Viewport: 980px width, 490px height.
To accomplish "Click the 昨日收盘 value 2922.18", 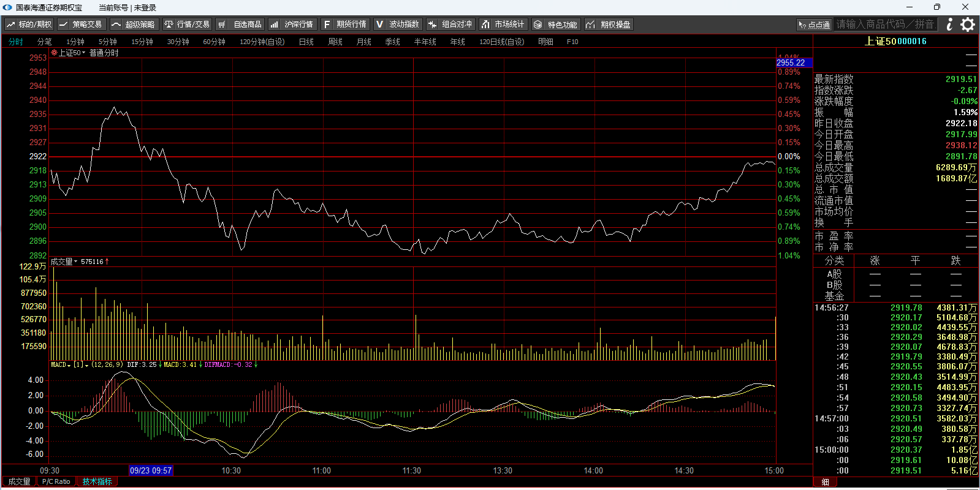I will point(962,123).
